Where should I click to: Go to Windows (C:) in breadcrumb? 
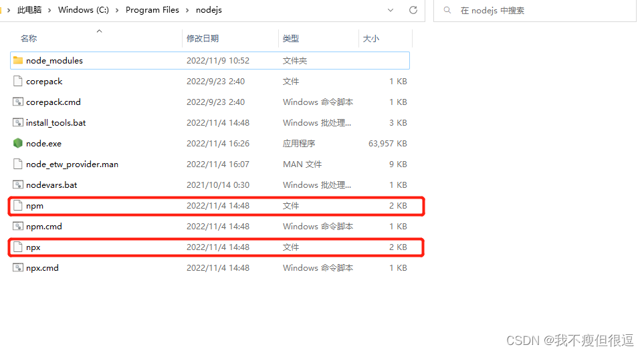click(84, 10)
